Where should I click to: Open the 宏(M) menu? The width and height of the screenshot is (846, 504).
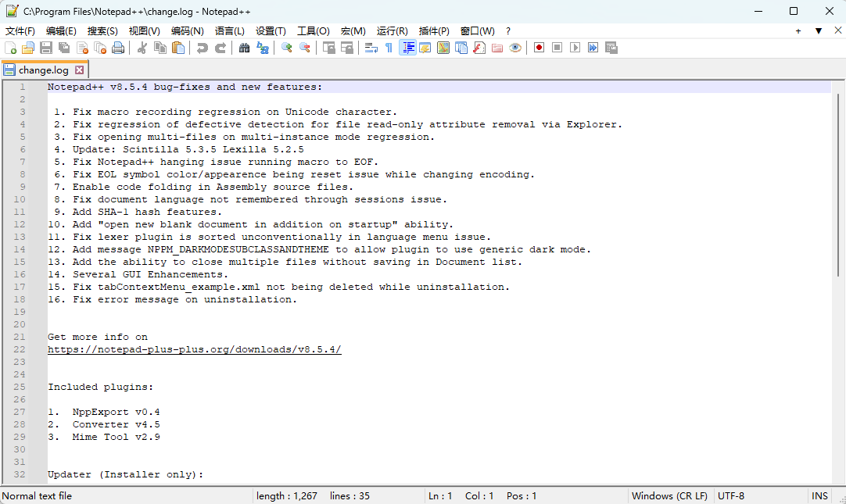tap(353, 31)
